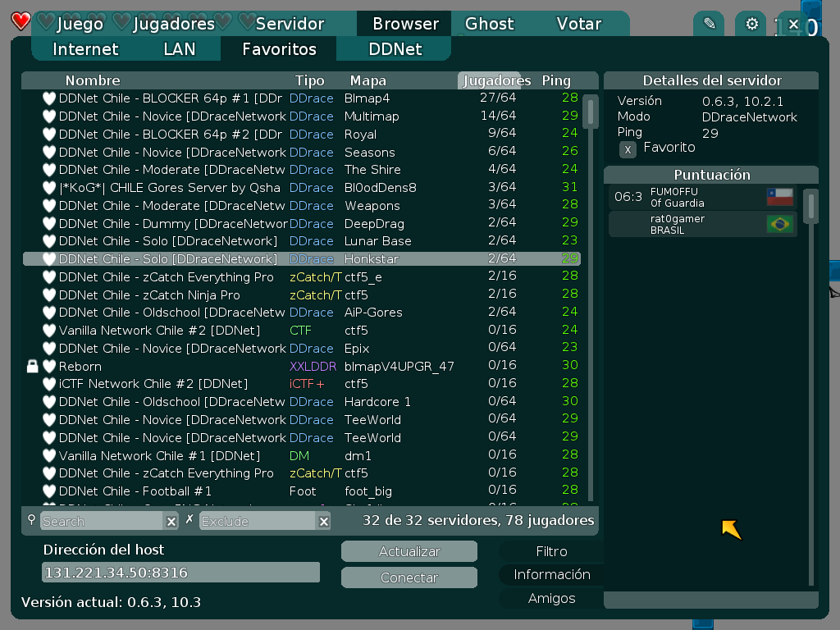Viewport: 840px width, 630px height.
Task: Toggle the favorite heart on the Reborn server
Action: click(x=49, y=366)
